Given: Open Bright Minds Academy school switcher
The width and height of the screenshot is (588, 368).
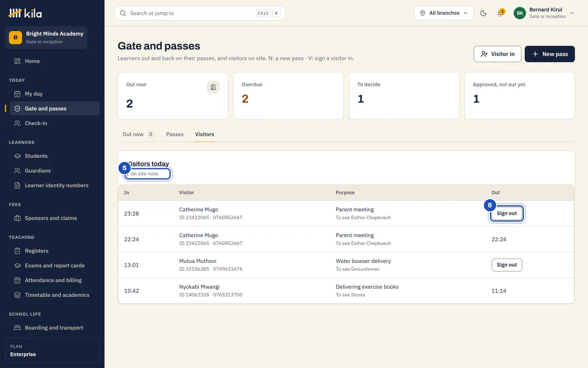Looking at the screenshot, I should [46, 38].
